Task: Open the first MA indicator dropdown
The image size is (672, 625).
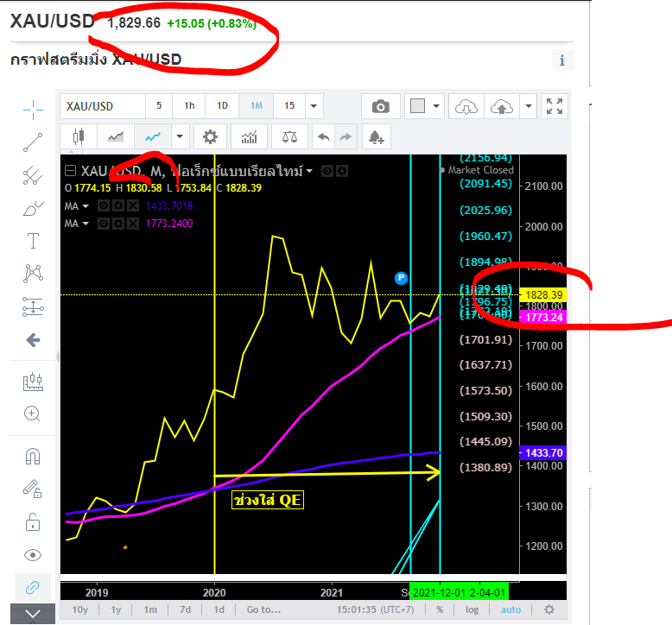Action: coord(86,206)
